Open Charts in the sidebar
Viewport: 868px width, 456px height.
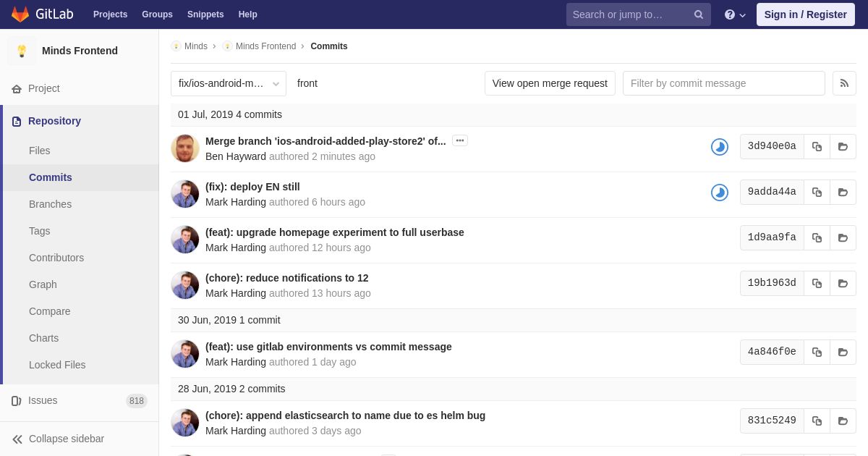pyautogui.click(x=43, y=338)
